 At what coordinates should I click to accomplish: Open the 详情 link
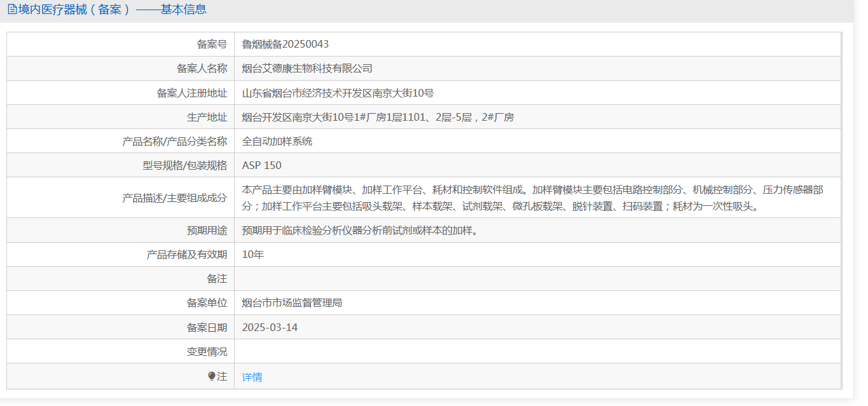click(252, 377)
